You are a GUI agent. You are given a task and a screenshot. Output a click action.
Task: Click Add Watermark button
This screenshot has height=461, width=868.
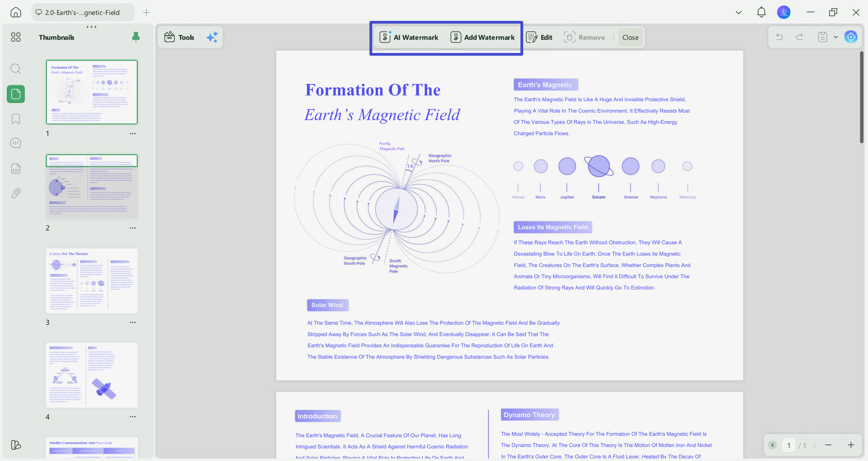coord(483,37)
